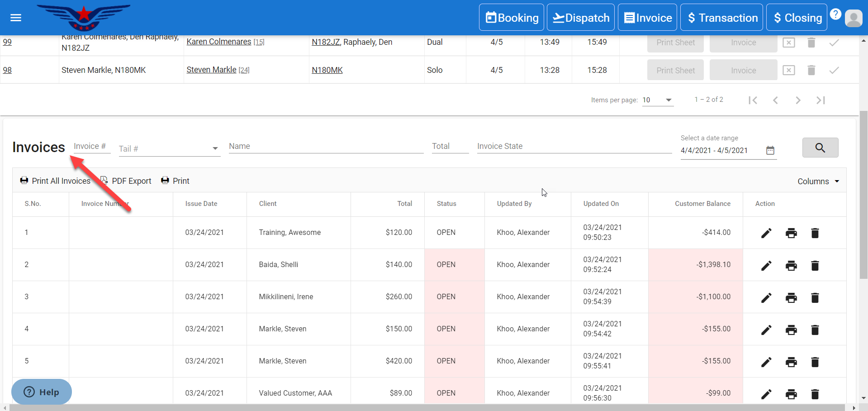Click Print All Invoices button
The width and height of the screenshot is (868, 411).
pyautogui.click(x=55, y=181)
